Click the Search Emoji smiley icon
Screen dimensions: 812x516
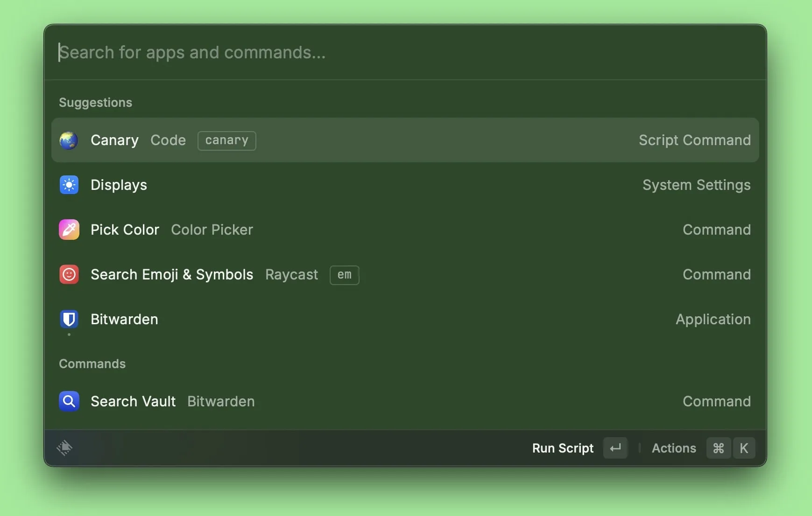pos(69,275)
